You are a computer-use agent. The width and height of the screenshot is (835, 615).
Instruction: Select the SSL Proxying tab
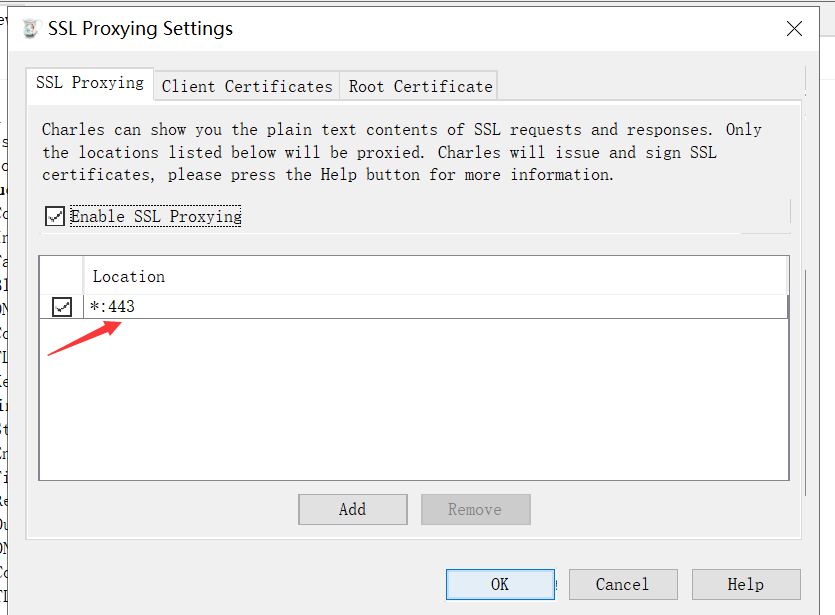[90, 83]
